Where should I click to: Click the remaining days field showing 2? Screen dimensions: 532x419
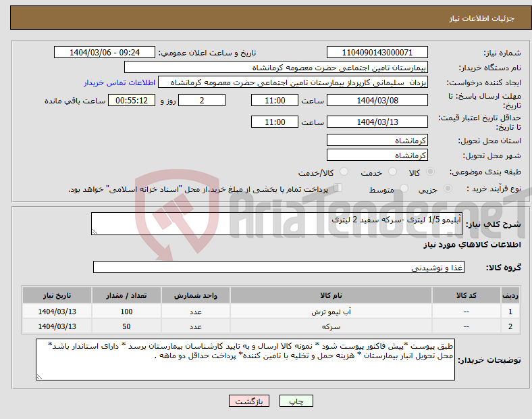202,101
